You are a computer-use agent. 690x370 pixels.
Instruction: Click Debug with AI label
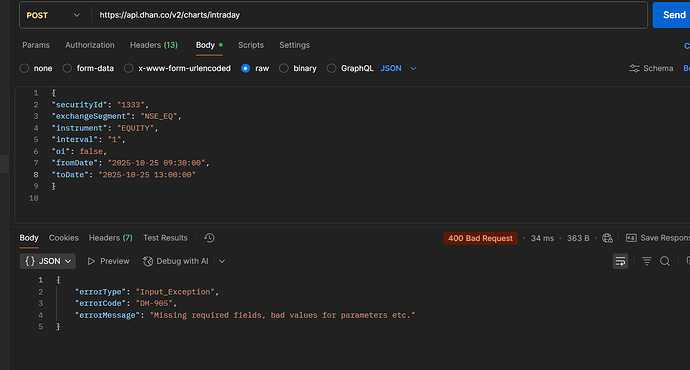click(x=182, y=261)
